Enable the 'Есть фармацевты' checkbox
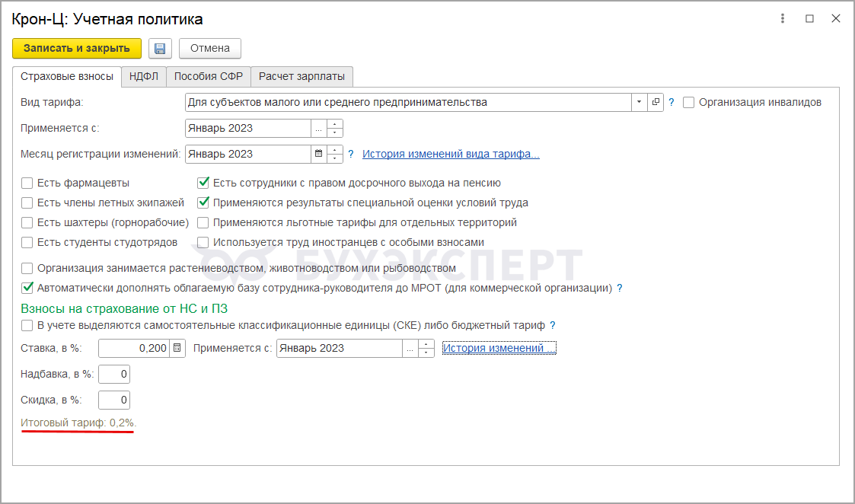Viewport: 855px width, 504px height. pyautogui.click(x=27, y=183)
